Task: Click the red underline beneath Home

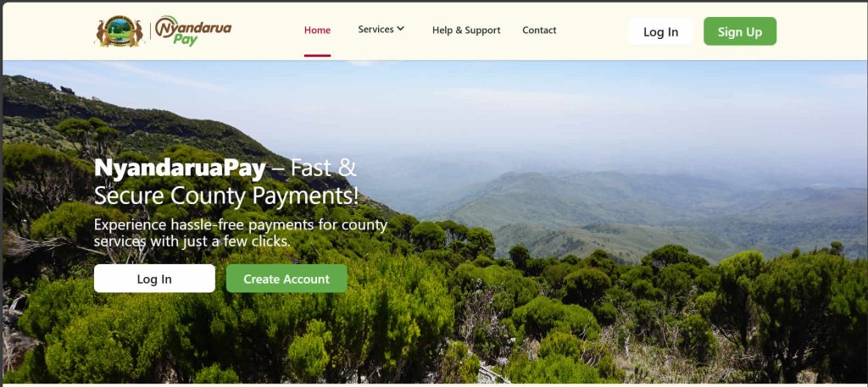Action: pyautogui.click(x=317, y=55)
